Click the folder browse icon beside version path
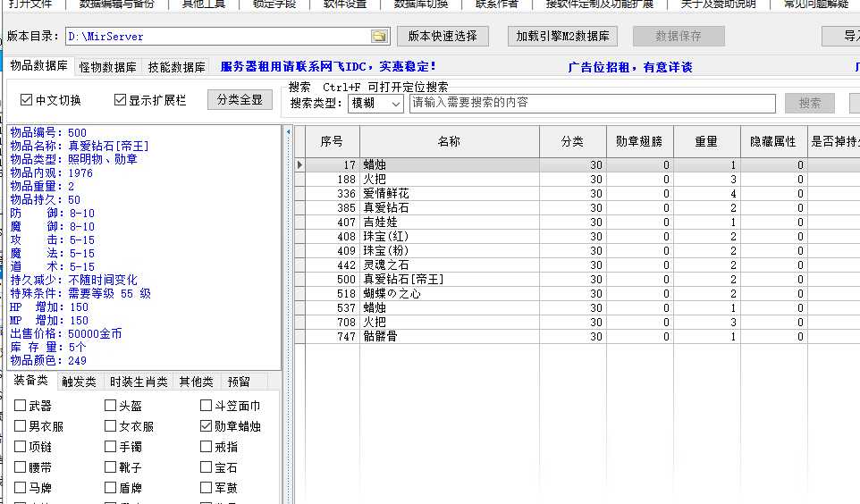Image resolution: width=860 pixels, height=504 pixels. pyautogui.click(x=379, y=37)
